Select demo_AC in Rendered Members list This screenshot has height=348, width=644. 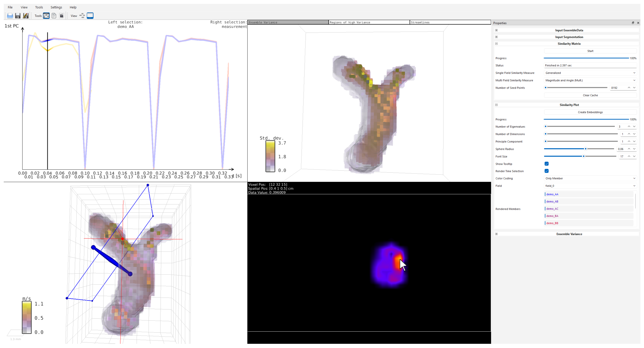[589, 209]
